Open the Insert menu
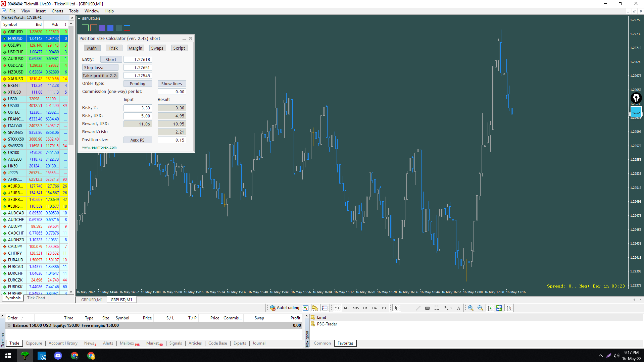Screen dimensions: 644x362 click(x=41, y=11)
